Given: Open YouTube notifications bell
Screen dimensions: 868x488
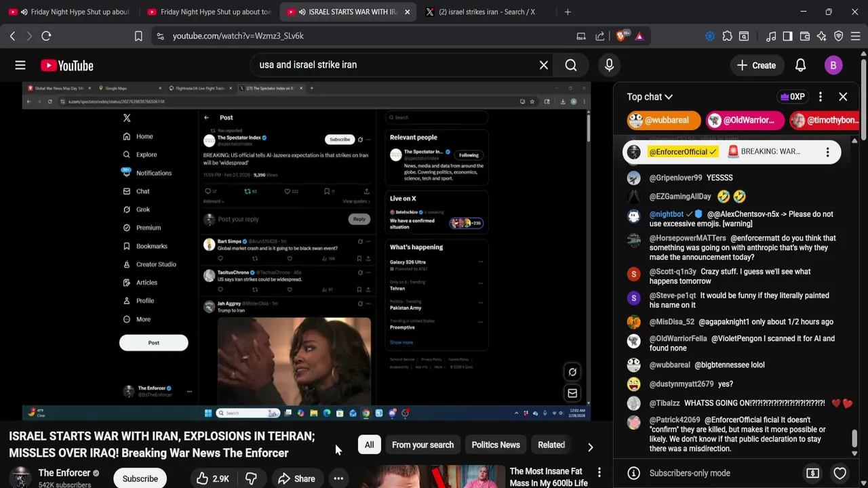Looking at the screenshot, I should pyautogui.click(x=800, y=65).
